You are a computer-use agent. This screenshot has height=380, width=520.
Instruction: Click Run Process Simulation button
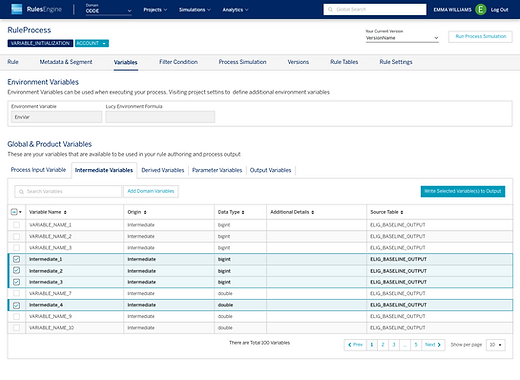pyautogui.click(x=480, y=36)
